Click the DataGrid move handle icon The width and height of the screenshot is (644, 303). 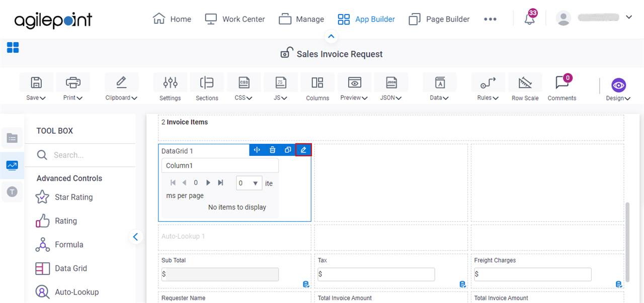257,150
